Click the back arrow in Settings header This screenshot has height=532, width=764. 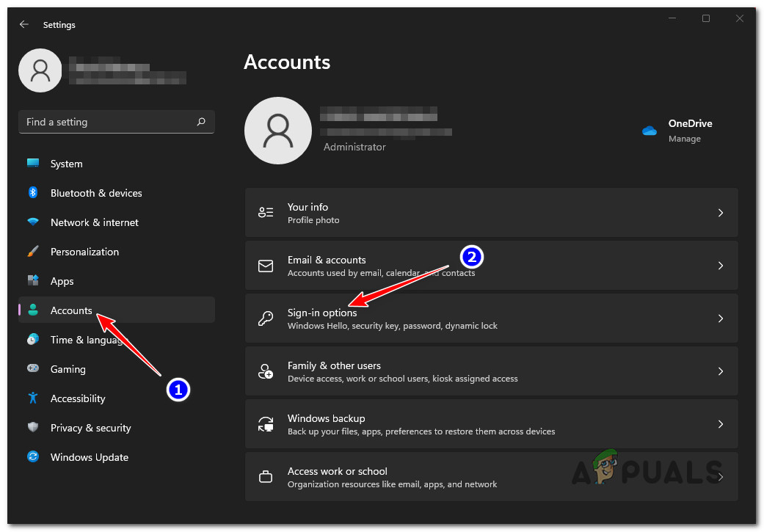[x=24, y=24]
